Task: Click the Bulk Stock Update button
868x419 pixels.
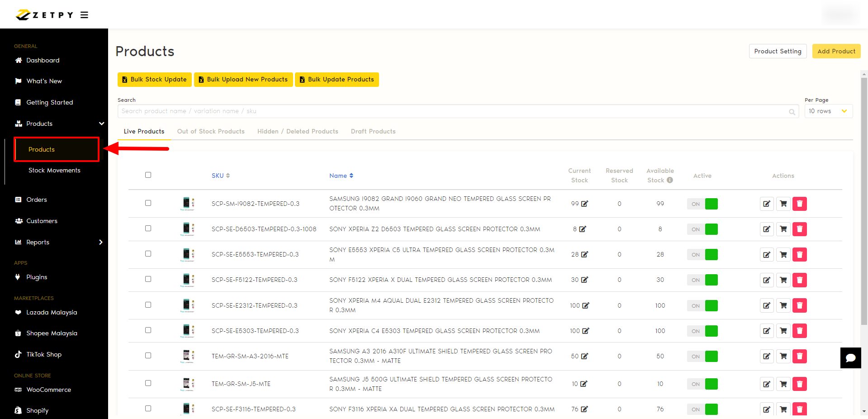Action: [x=155, y=79]
